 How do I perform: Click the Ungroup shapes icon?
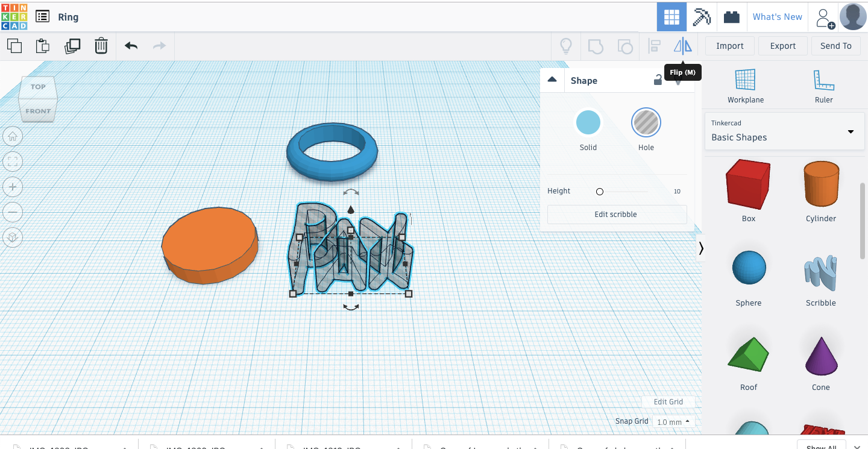pos(625,46)
